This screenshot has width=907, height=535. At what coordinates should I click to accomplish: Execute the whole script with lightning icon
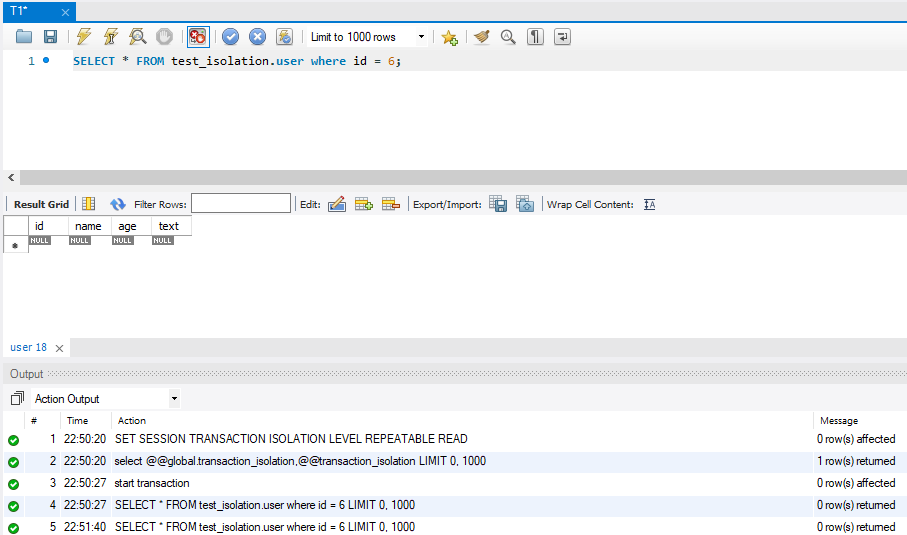pyautogui.click(x=84, y=36)
